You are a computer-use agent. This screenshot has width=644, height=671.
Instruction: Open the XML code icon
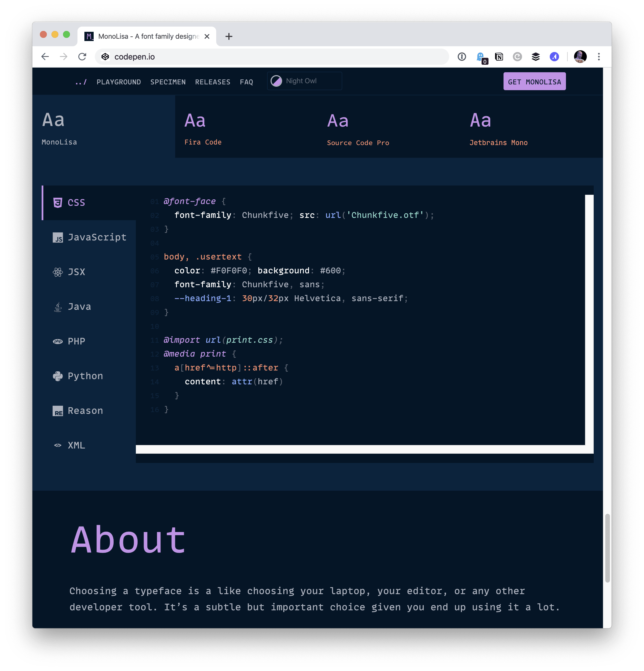[58, 445]
